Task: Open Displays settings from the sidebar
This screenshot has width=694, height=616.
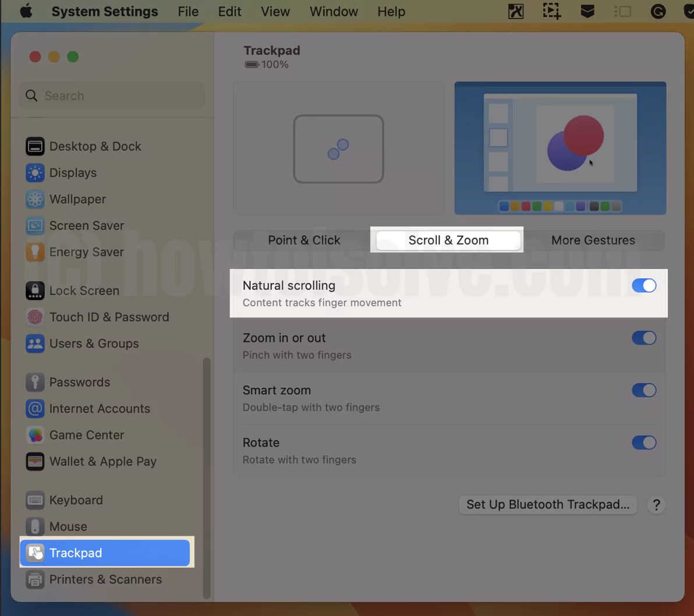Action: tap(73, 173)
